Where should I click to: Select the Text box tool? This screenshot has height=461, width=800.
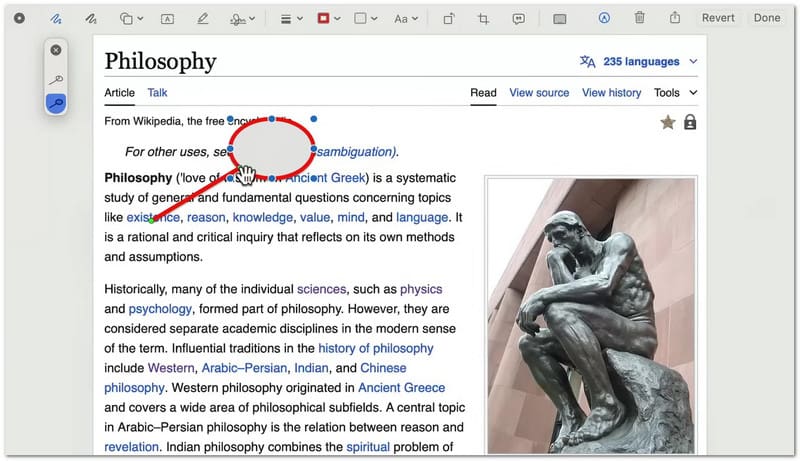tap(167, 19)
